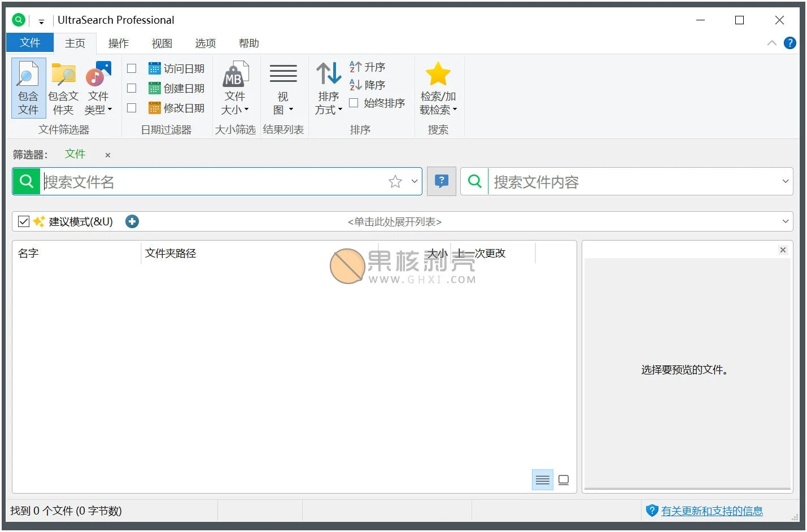Viewport: 807px width, 532px height.
Task: Open the 文件 menu tab
Action: [x=30, y=43]
